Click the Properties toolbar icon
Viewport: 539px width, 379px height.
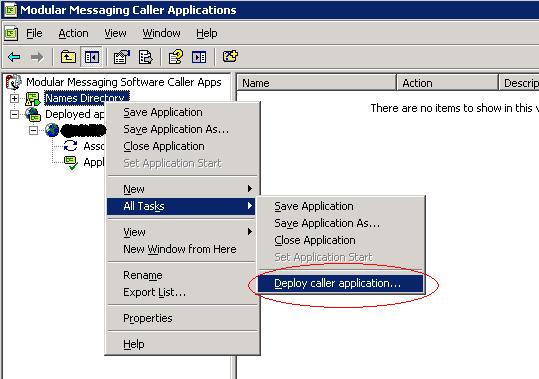pyautogui.click(x=122, y=57)
